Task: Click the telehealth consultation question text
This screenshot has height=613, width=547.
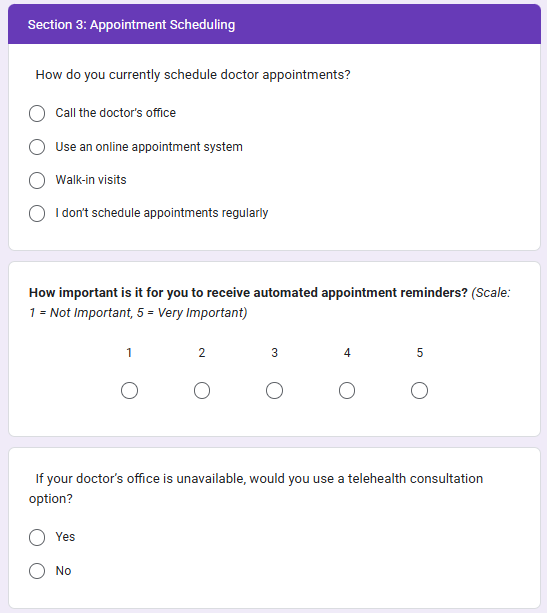Action: [256, 488]
